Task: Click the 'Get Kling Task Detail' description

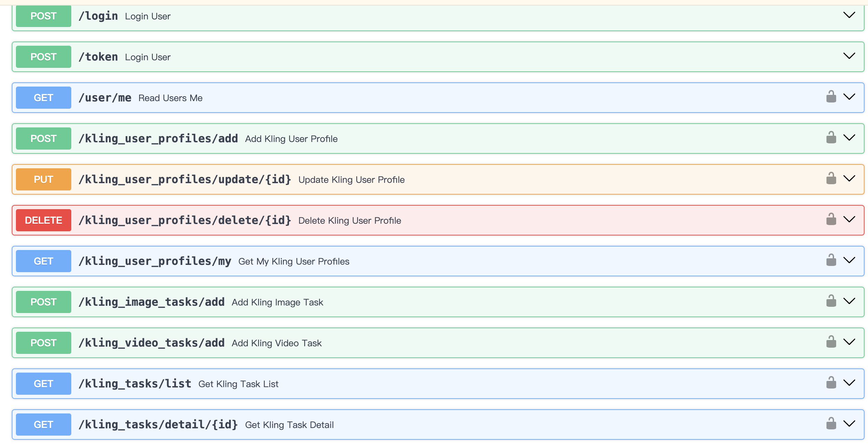Action: (290, 425)
